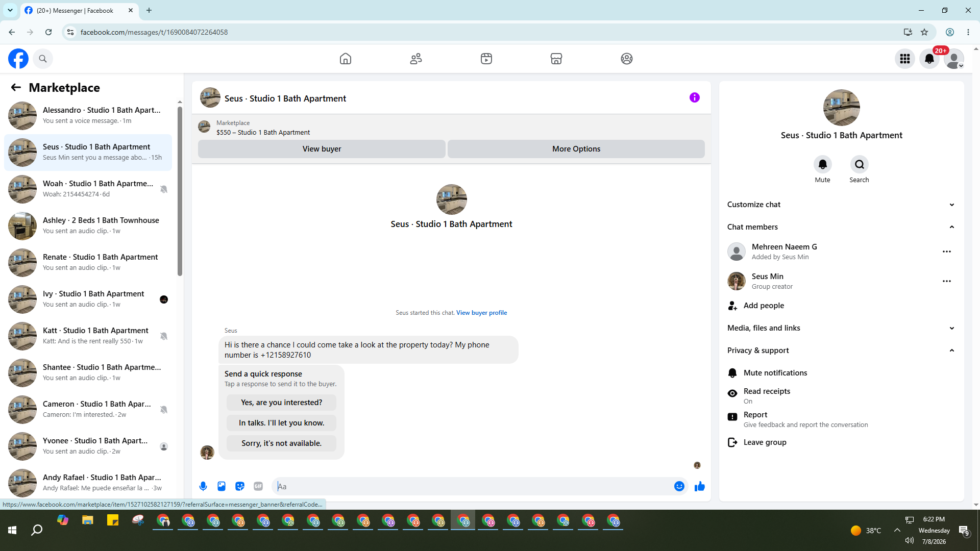The image size is (980, 551).
Task: Open the View buyer profile link
Action: click(481, 313)
